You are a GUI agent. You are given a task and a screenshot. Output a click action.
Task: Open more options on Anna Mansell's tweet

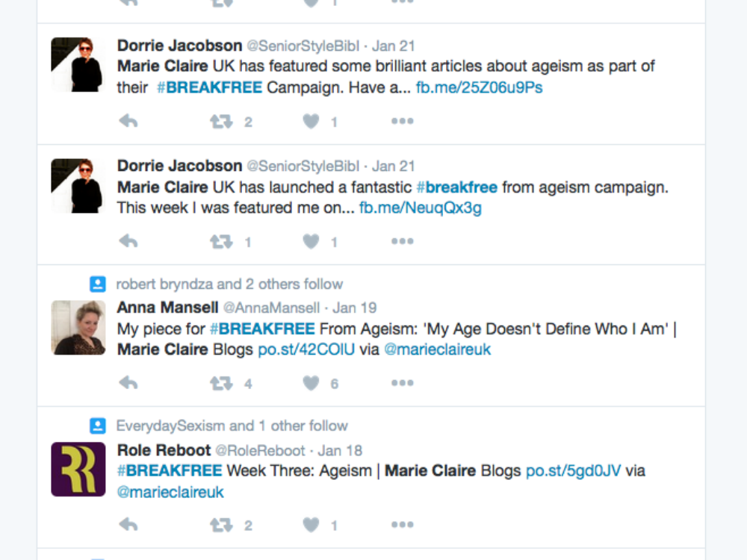[402, 383]
